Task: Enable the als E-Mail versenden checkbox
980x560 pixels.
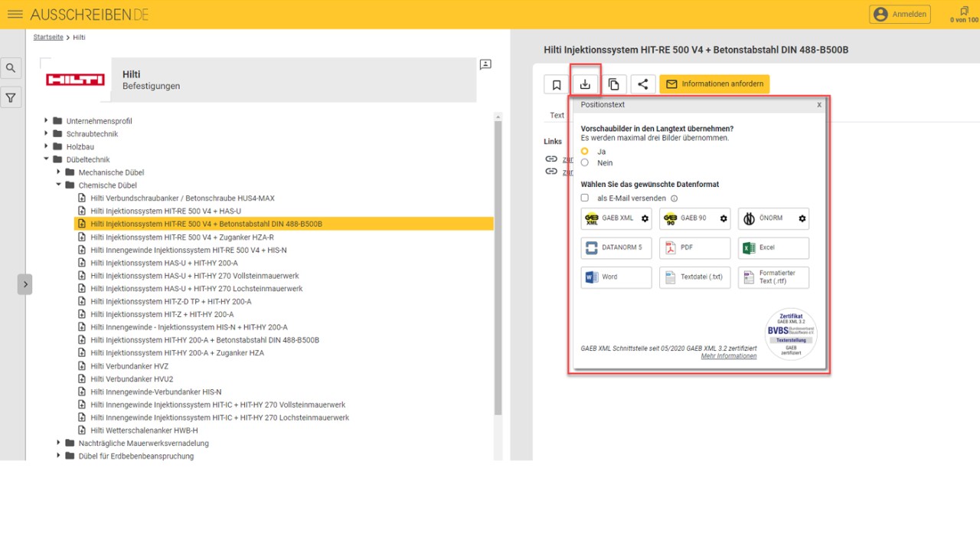Action: (x=585, y=198)
